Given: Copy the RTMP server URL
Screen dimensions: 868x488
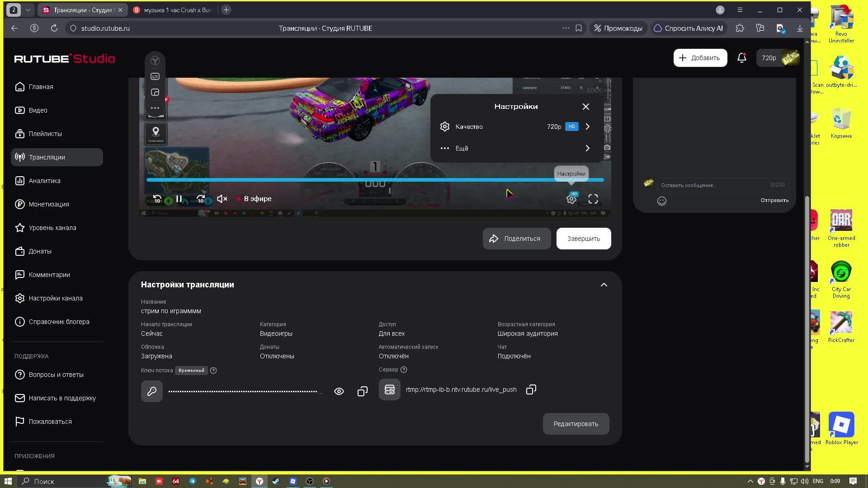Looking at the screenshot, I should pyautogui.click(x=531, y=389).
